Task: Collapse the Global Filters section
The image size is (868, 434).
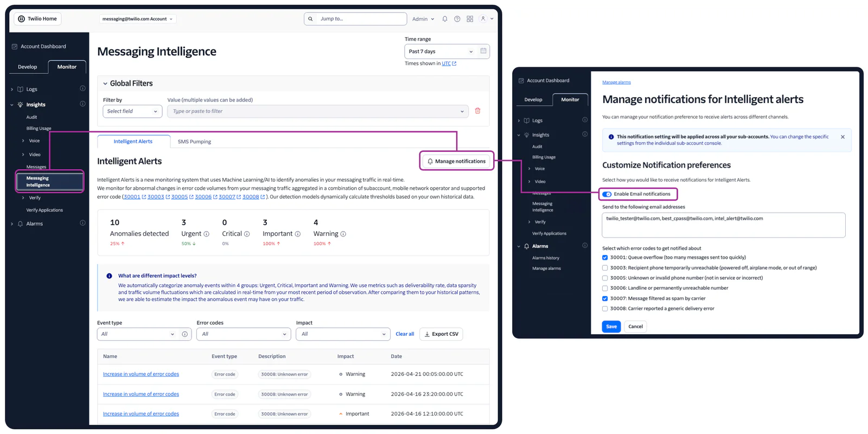Action: click(105, 84)
